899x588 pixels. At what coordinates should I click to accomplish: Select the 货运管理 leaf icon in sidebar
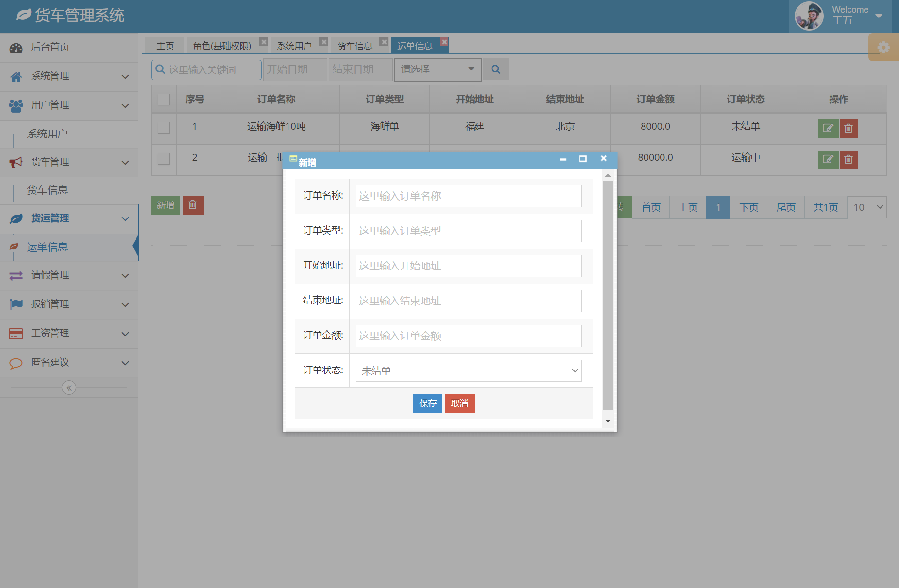15,218
